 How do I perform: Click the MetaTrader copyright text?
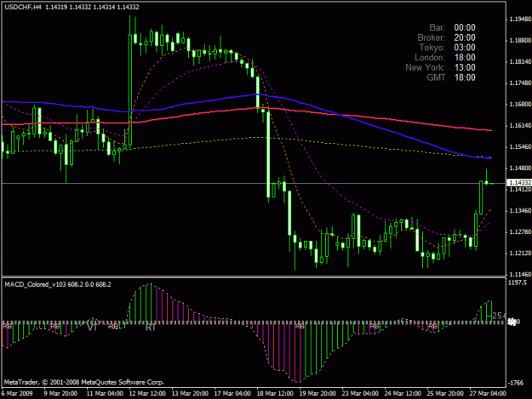point(84,382)
